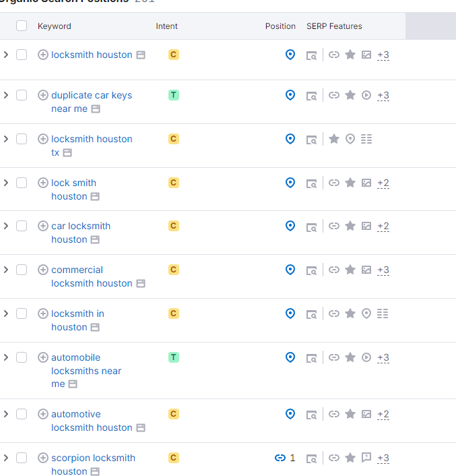This screenshot has height=476, width=456.
Task: Click the sitelinks icon in 'commercial locksmith houston' row
Action: [334, 270]
